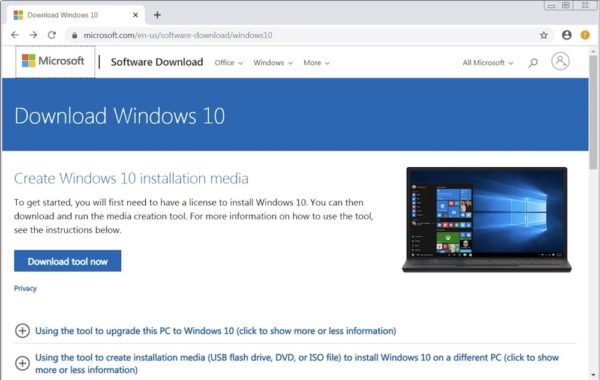The height and width of the screenshot is (380, 600).
Task: Click the orange browser alert icon
Action: 585,35
